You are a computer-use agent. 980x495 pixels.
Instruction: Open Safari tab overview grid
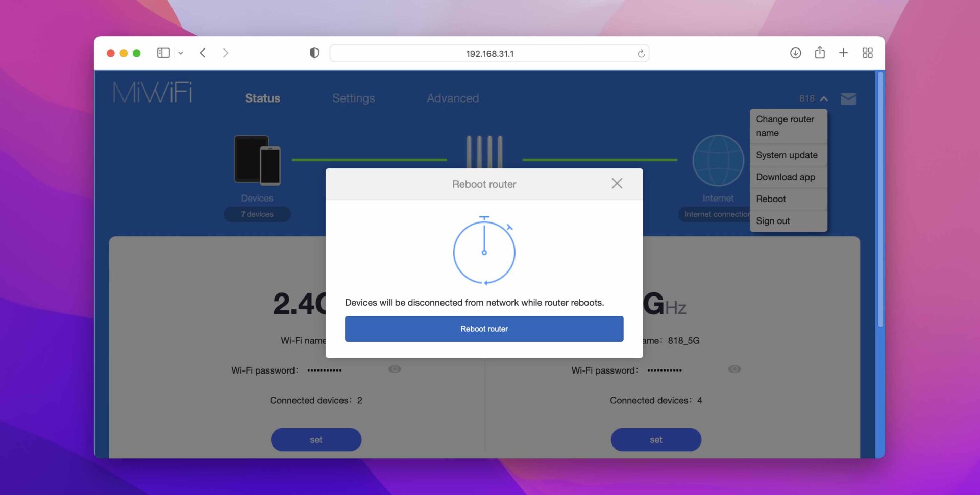pyautogui.click(x=868, y=53)
